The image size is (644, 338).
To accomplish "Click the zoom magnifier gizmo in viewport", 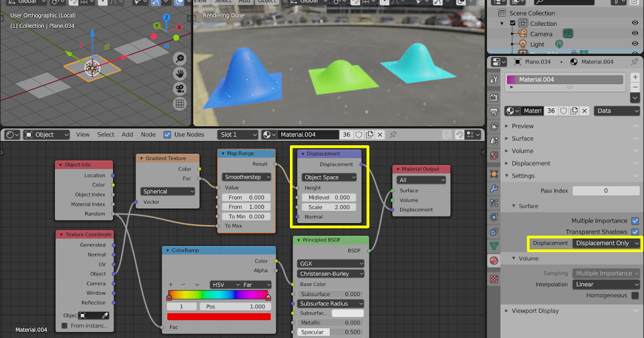I will point(180,58).
